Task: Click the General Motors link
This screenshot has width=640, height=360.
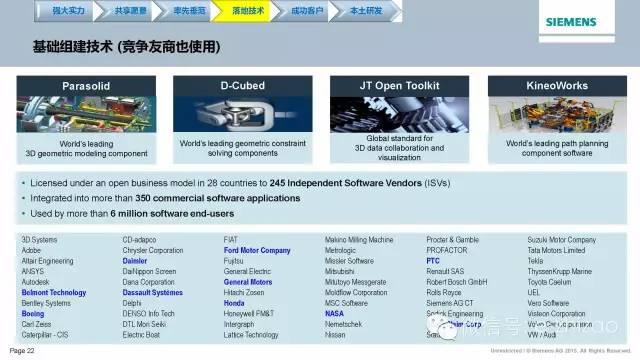Action: point(248,282)
